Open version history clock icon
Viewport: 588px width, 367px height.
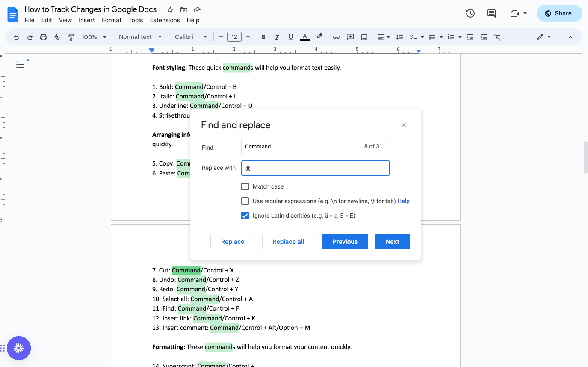(x=470, y=13)
